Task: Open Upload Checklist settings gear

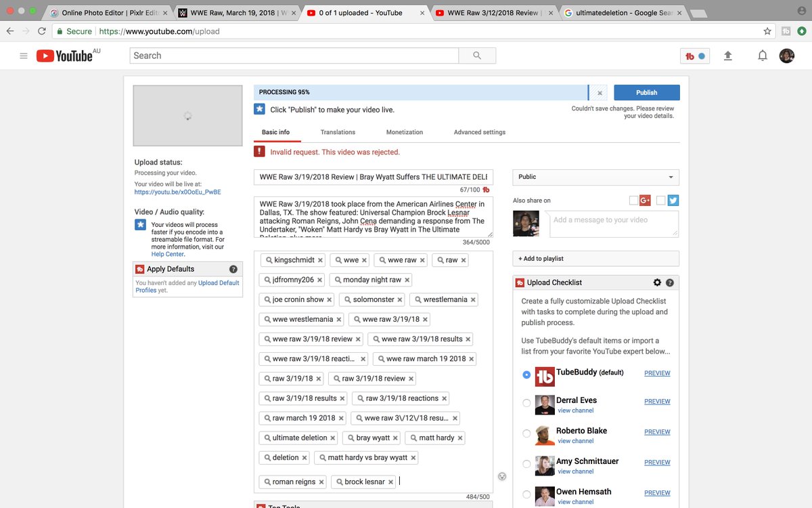Action: tap(657, 282)
